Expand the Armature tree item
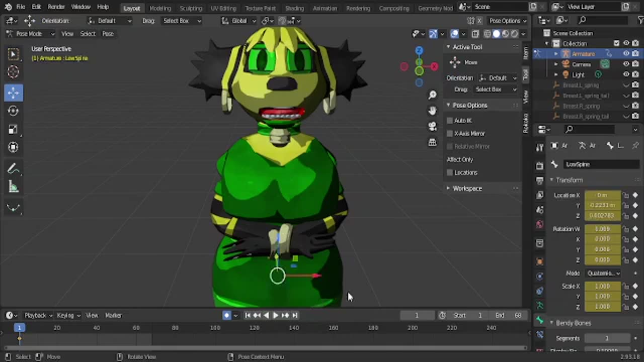Image resolution: width=644 pixels, height=362 pixels. (556, 54)
